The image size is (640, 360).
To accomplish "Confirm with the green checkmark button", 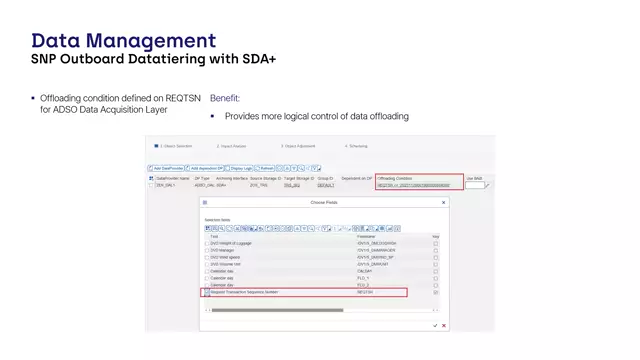I will [x=435, y=326].
